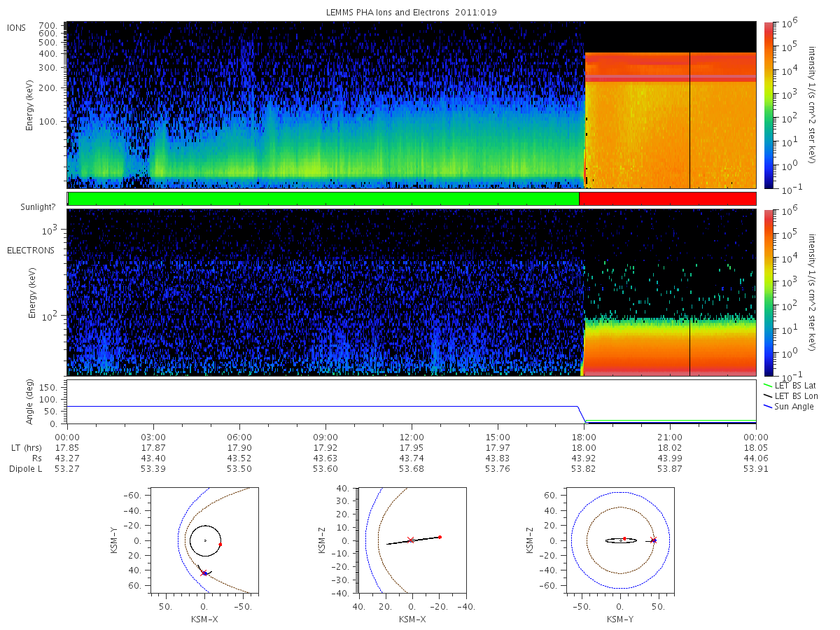Click the red X marker in KSM-Y/KSM-Z orbit plot
Viewport: 840px width, 630px height.
[653, 540]
